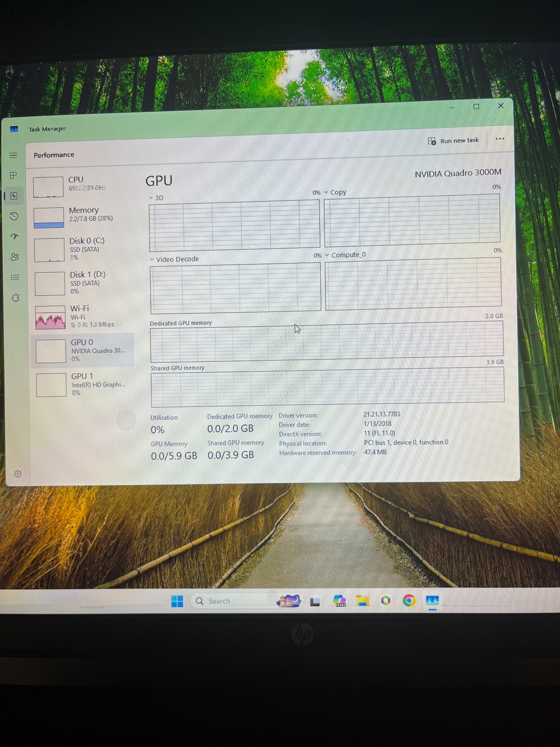Click the "NVIDIA Quadro 3000M" title text
560x747 pixels.
458,173
